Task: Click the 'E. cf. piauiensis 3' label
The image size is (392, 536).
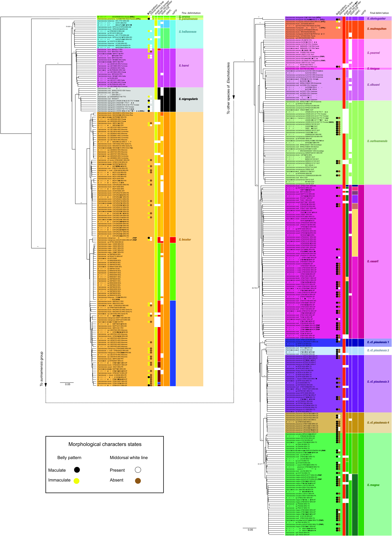Action: coord(378,382)
